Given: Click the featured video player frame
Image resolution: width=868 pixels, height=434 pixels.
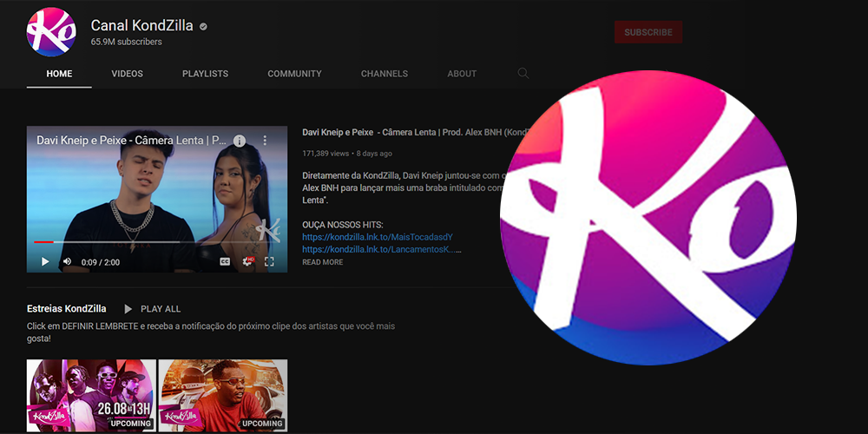Looking at the screenshot, I should tap(156, 200).
